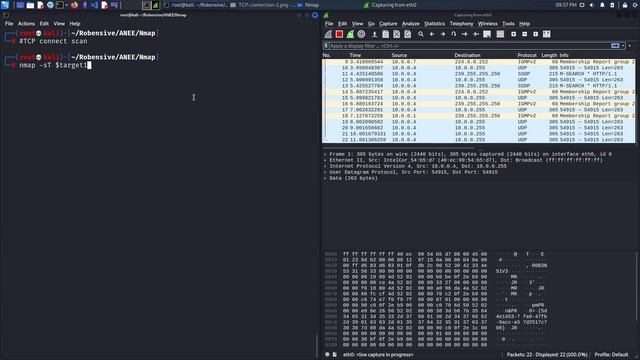Sort packets by the Time column header
Viewport: 640px width, 360px height.
pos(355,55)
